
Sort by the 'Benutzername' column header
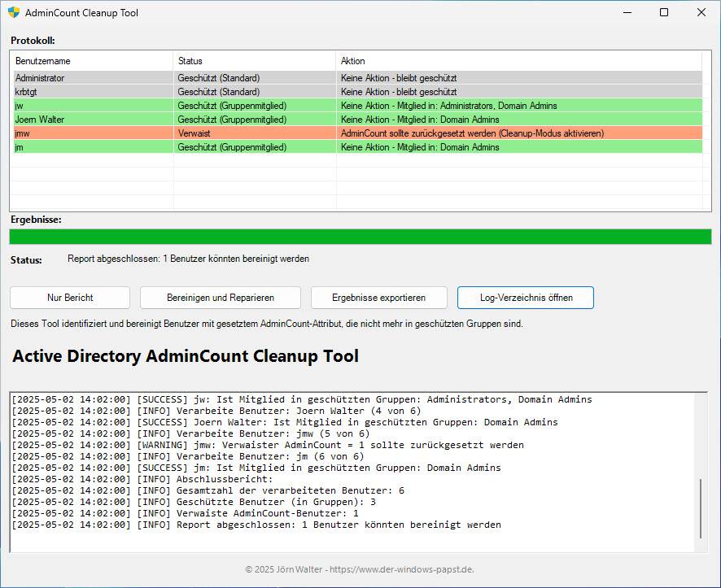(91, 61)
